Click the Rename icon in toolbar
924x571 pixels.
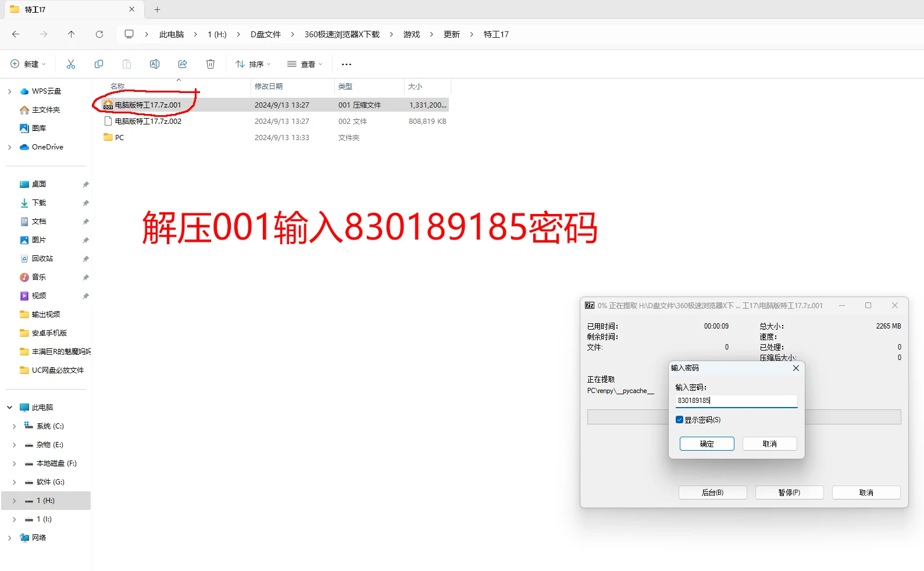[x=155, y=64]
